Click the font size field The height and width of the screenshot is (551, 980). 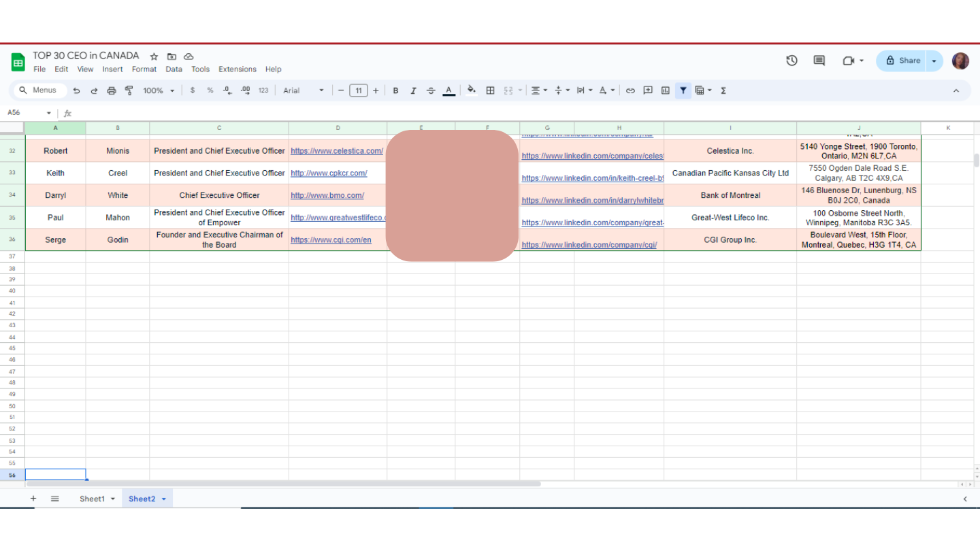pos(359,90)
